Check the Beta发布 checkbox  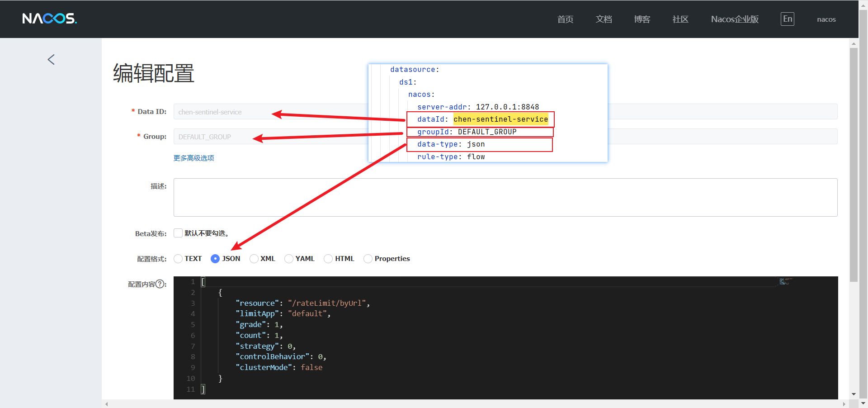point(178,233)
